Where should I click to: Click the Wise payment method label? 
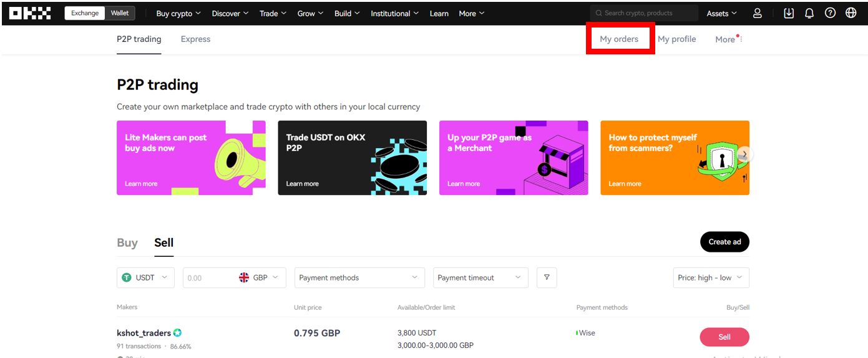pyautogui.click(x=587, y=333)
